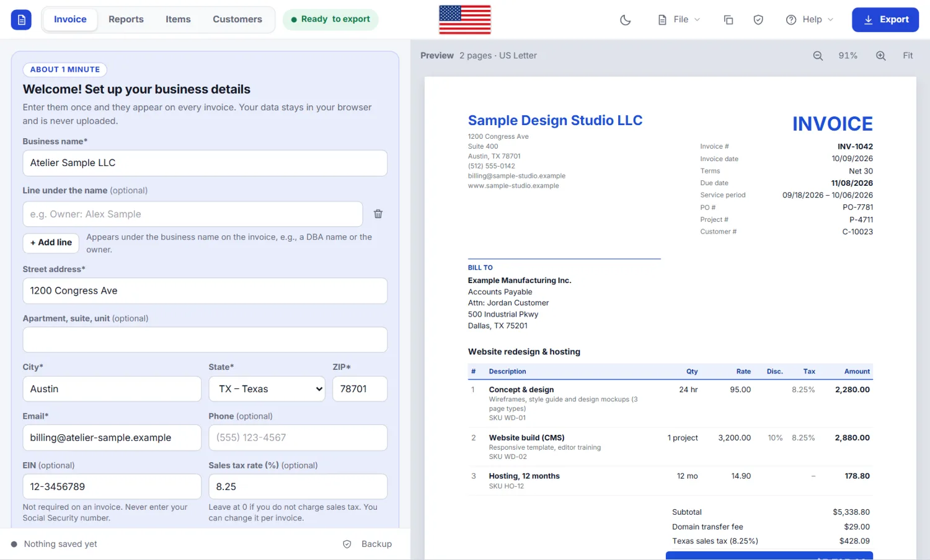Click the Phone input field

coord(298,438)
